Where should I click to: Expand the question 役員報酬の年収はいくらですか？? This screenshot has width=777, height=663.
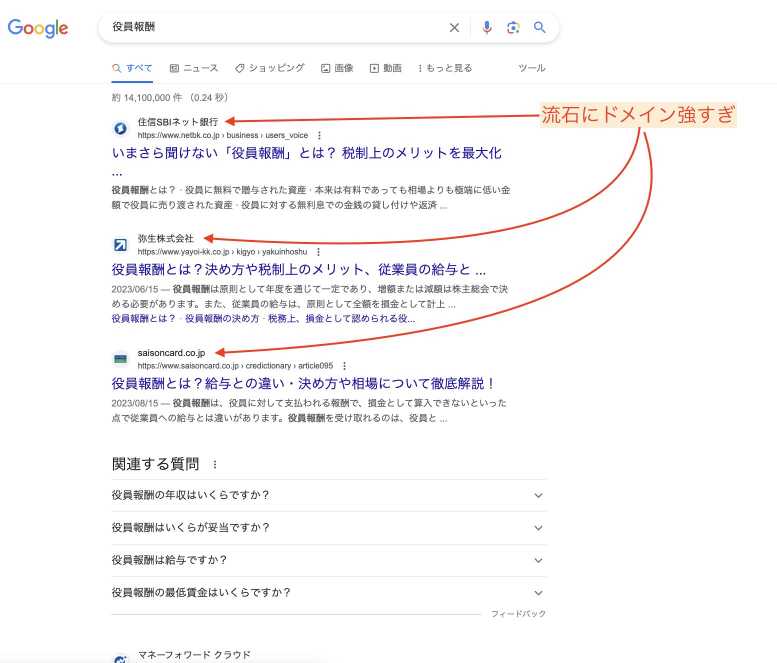[x=329, y=495]
